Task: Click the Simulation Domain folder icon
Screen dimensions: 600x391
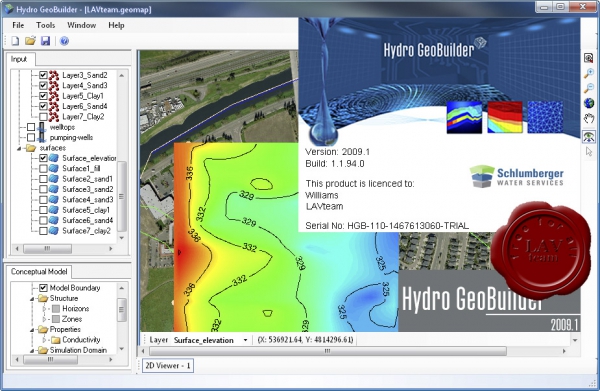Action: coord(43,350)
